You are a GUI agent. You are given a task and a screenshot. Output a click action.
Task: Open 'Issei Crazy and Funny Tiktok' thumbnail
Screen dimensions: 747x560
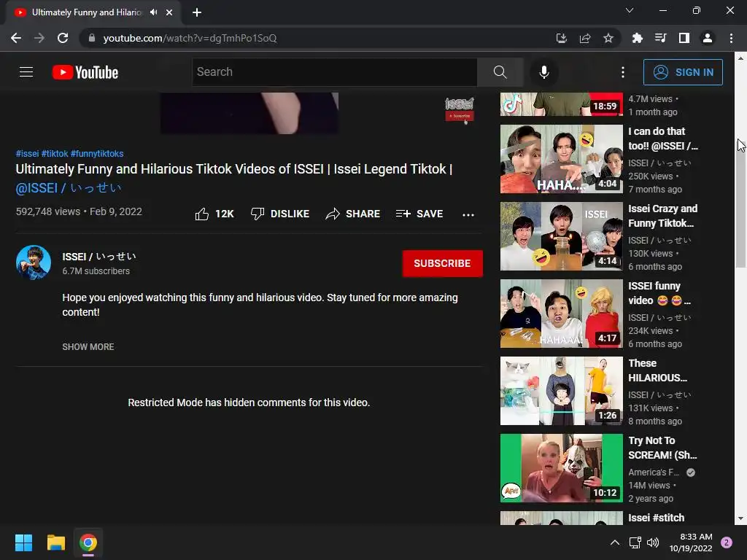coord(561,236)
